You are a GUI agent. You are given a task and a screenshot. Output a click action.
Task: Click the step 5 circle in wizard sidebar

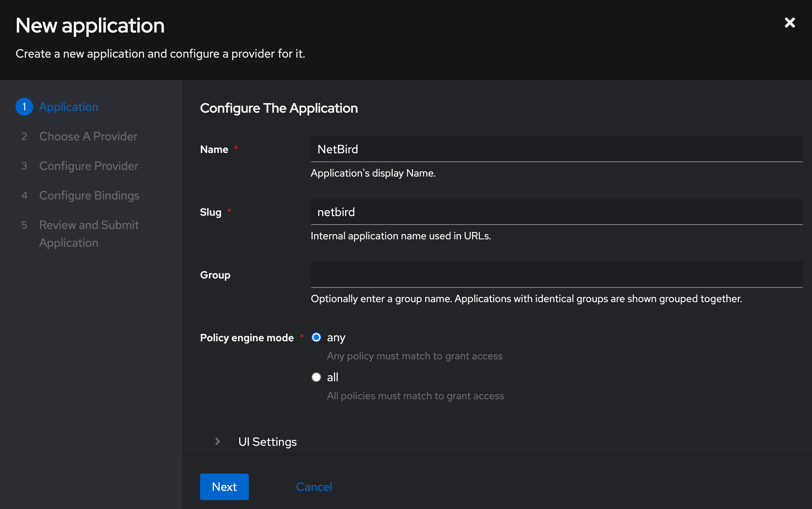point(24,225)
